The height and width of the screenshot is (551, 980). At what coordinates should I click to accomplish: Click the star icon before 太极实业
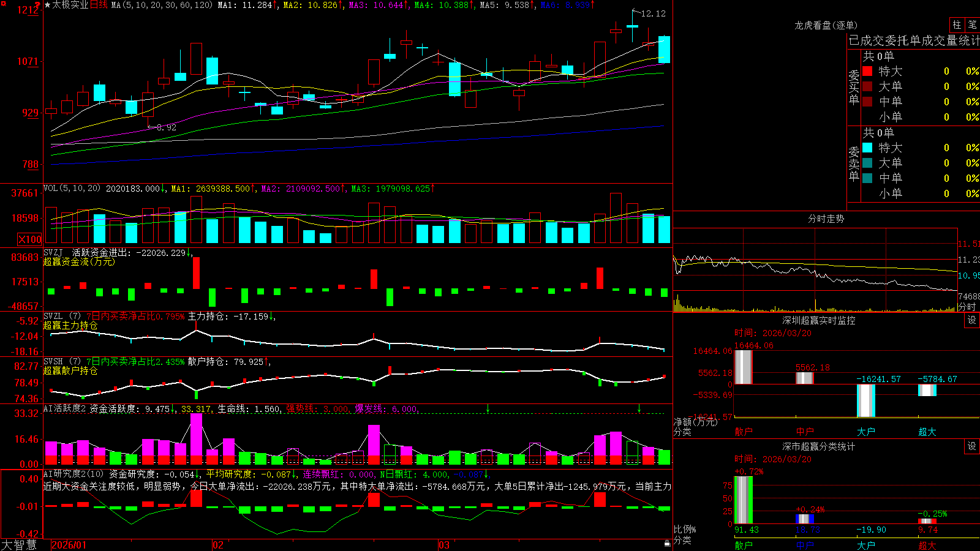click(x=47, y=5)
